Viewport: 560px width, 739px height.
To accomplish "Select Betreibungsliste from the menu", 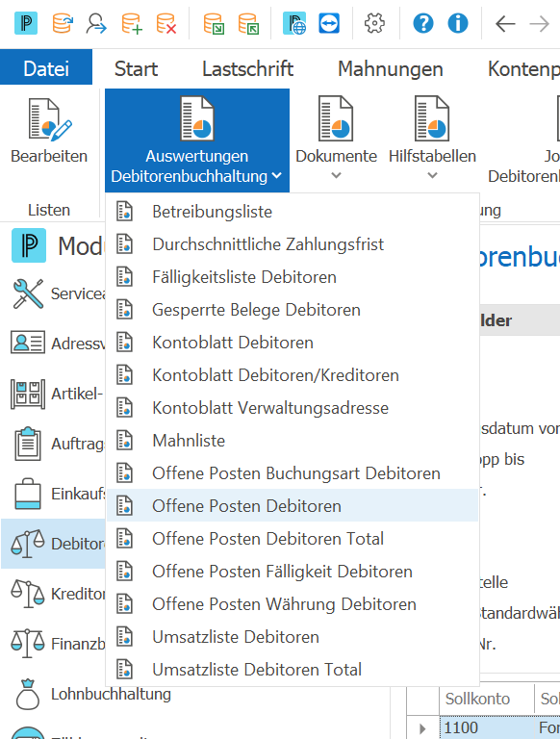I will [x=293, y=212].
